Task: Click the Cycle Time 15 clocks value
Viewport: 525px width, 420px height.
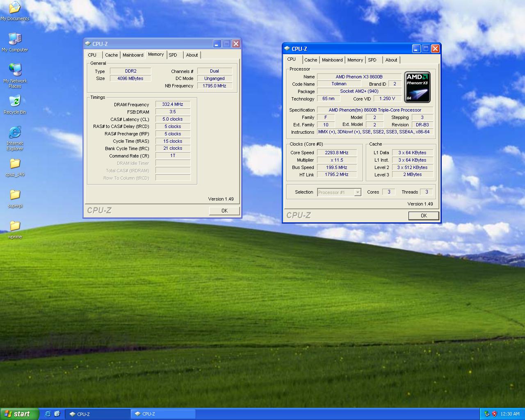Action: click(x=173, y=141)
